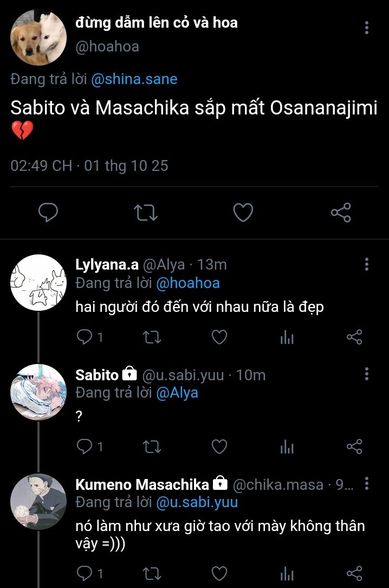Screen dimensions: 389x588
Task: Like Lylyana.a's reply
Action: tap(219, 337)
